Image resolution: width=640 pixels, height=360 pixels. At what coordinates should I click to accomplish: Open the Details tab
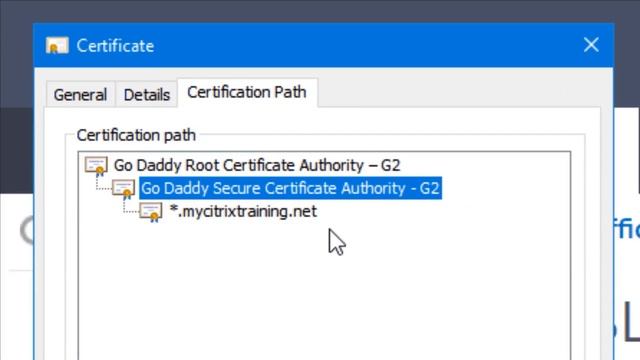147,95
